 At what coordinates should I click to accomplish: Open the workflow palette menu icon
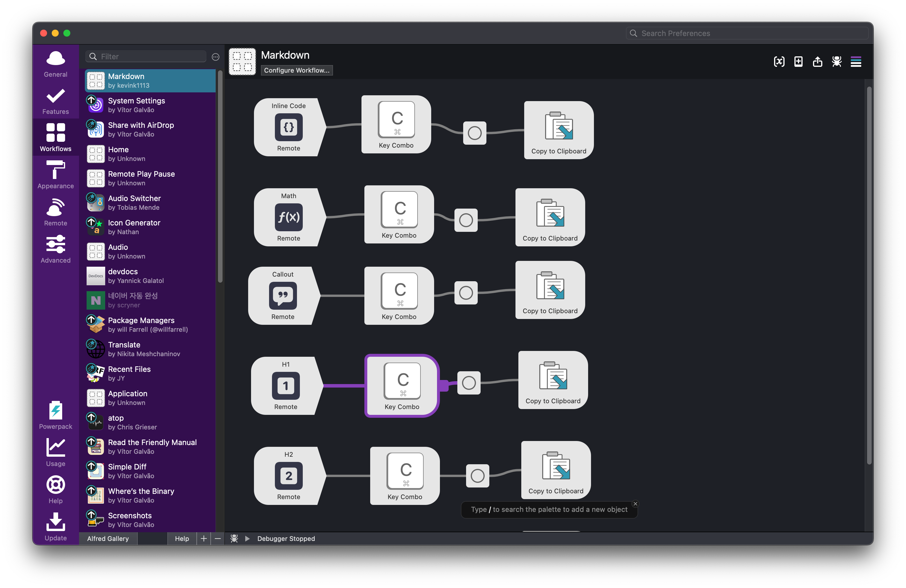click(x=856, y=62)
